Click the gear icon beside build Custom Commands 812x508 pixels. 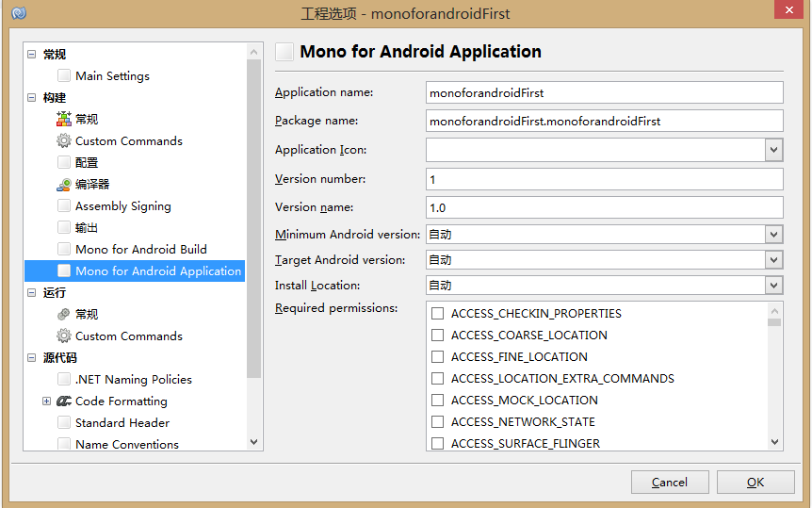[64, 141]
